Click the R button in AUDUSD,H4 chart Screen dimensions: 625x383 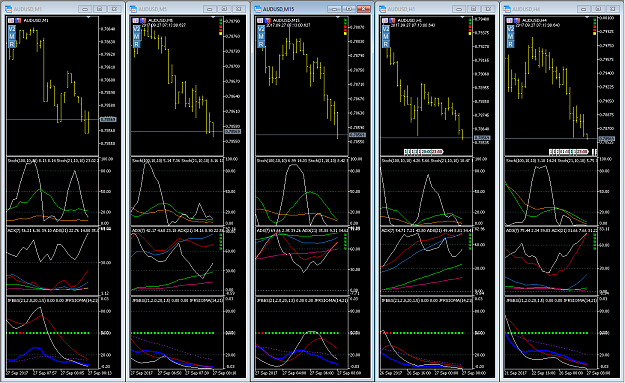point(511,44)
